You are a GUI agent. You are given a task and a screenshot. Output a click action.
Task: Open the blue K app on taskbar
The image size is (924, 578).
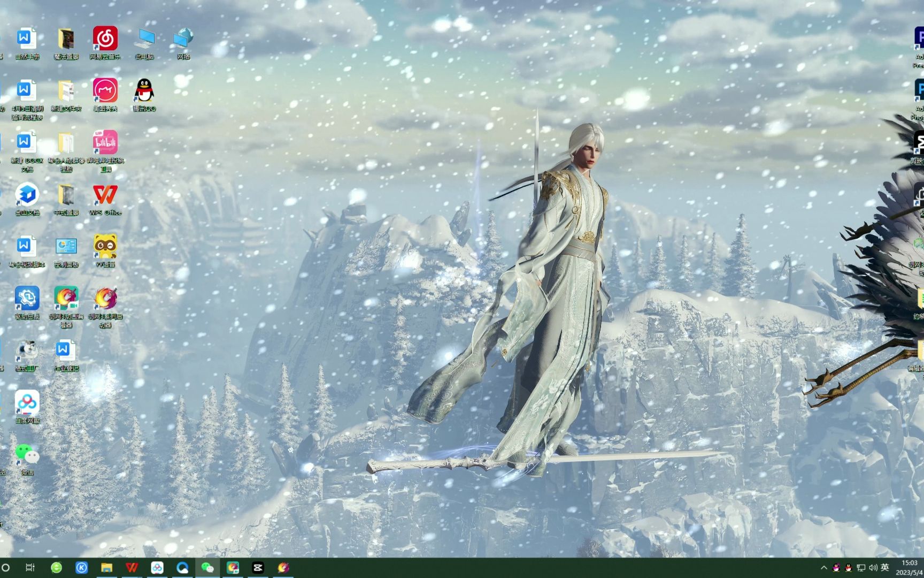tap(81, 567)
